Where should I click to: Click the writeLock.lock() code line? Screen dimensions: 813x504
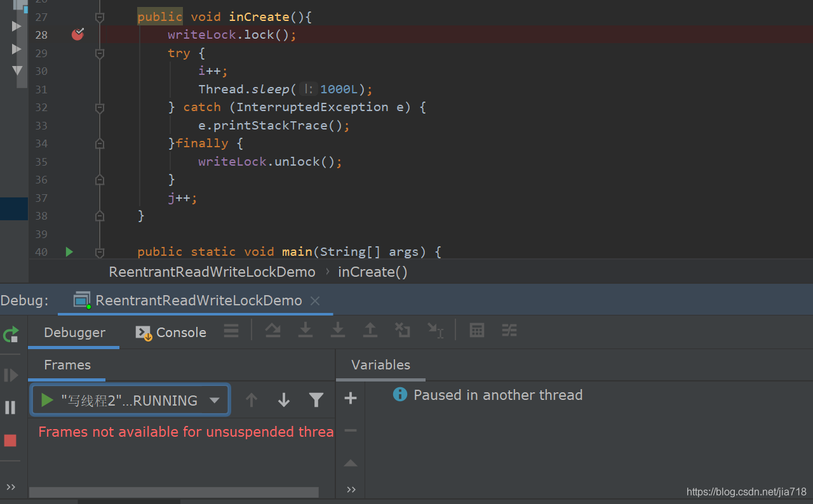pos(232,35)
